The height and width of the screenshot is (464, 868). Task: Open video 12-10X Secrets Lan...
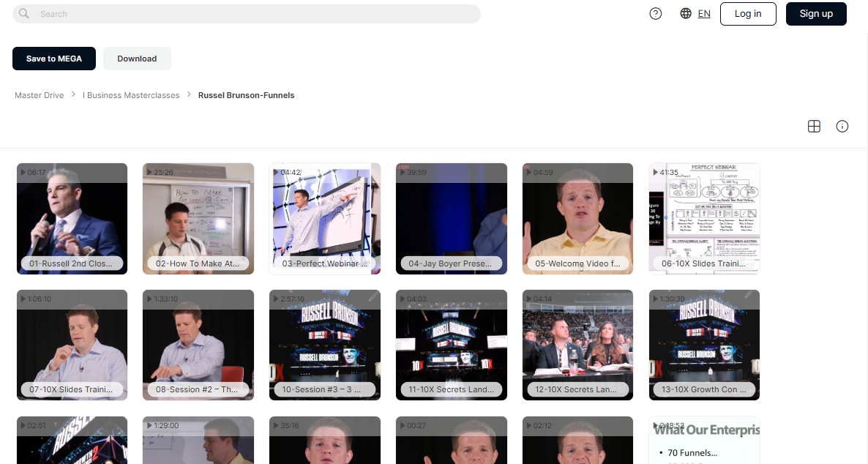pyautogui.click(x=578, y=345)
